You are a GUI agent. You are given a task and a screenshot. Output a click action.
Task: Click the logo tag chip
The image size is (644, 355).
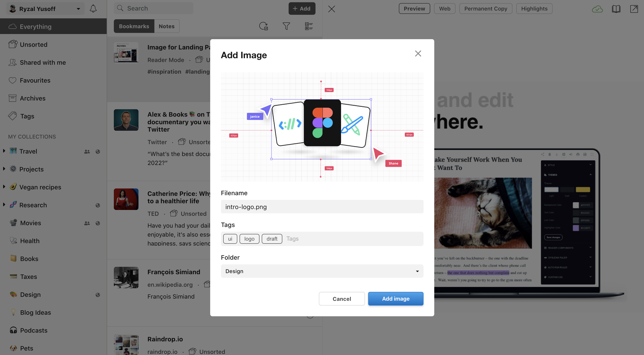click(x=249, y=239)
